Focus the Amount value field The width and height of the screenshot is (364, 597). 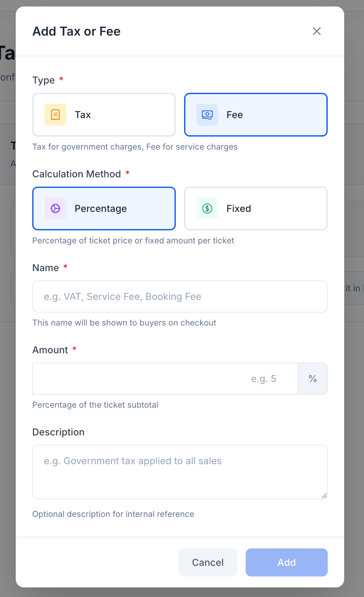tap(165, 379)
